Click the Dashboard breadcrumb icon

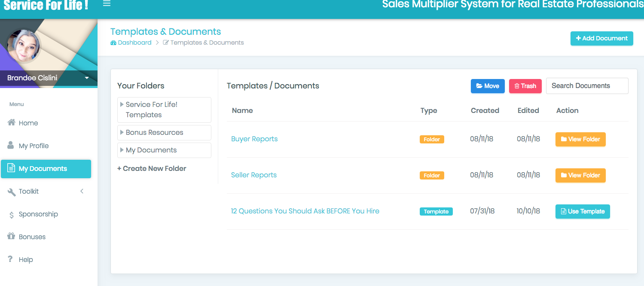[113, 43]
